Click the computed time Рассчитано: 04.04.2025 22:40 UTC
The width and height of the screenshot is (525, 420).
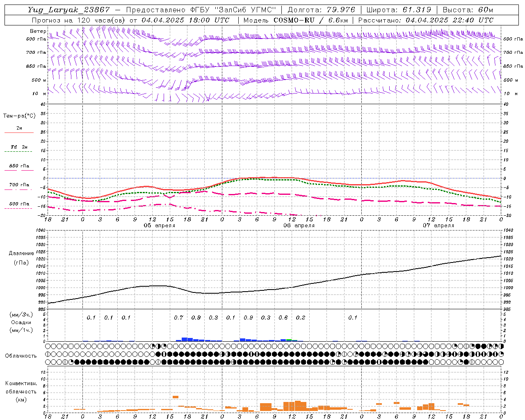(426, 20)
